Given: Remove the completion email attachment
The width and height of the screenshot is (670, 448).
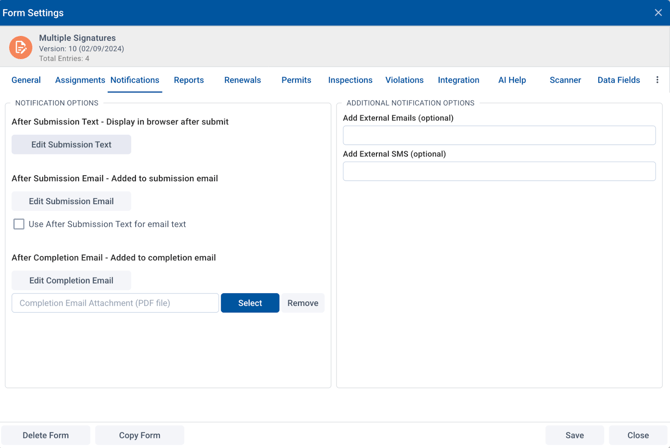Looking at the screenshot, I should tap(303, 303).
